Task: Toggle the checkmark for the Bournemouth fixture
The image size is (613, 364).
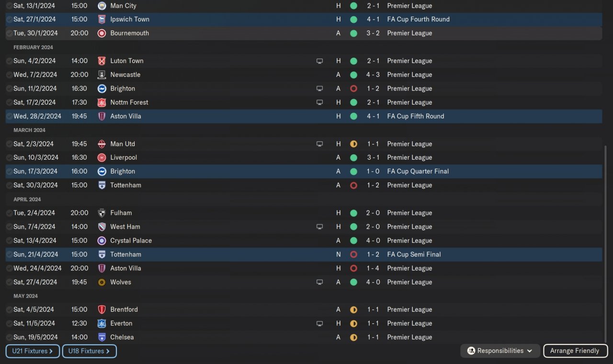Action: click(9, 33)
